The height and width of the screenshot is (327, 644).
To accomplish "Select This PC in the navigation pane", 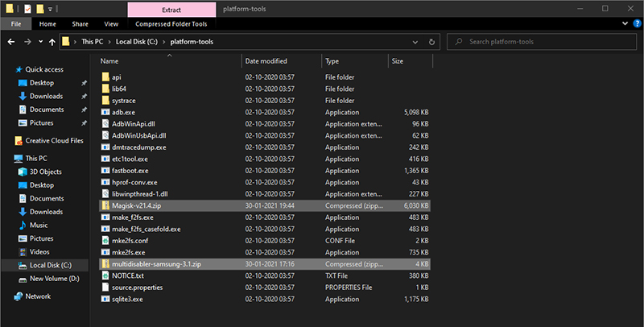I will (36, 158).
